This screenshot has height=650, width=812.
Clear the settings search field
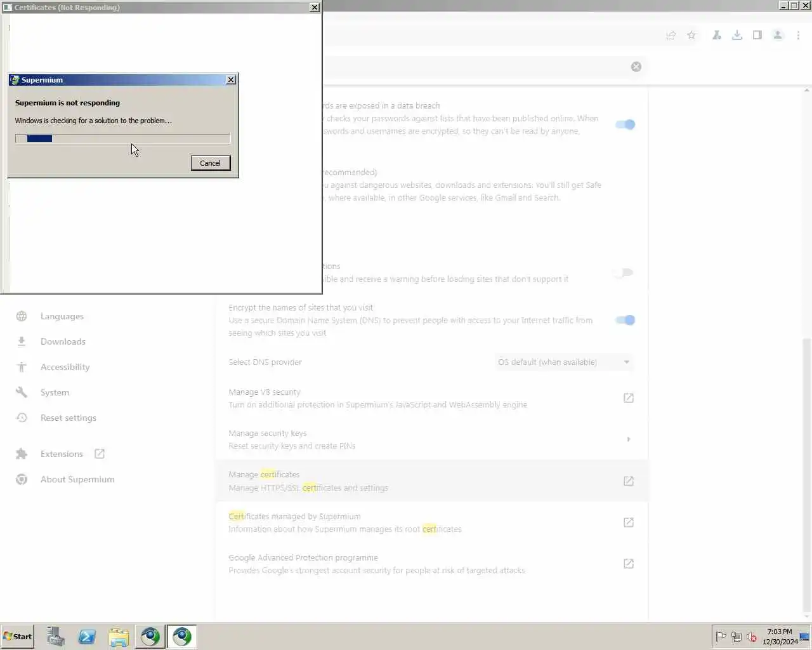pyautogui.click(x=636, y=67)
